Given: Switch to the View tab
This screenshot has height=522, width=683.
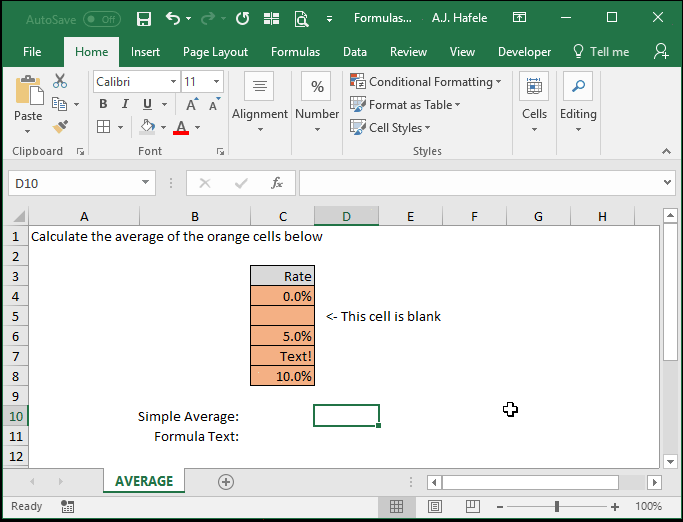Looking at the screenshot, I should tap(462, 52).
